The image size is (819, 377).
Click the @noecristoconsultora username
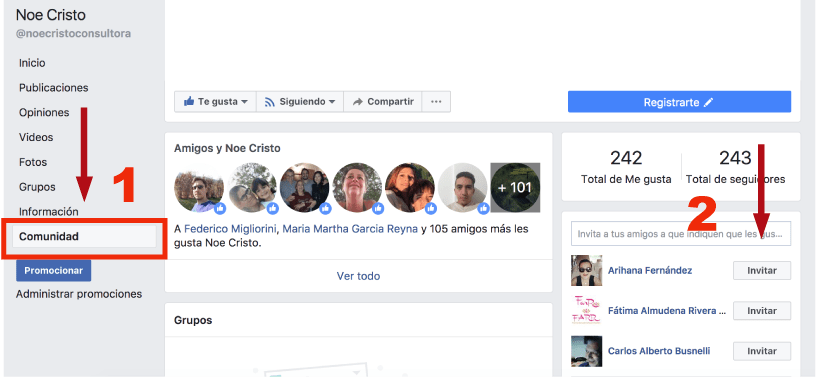coord(73,34)
